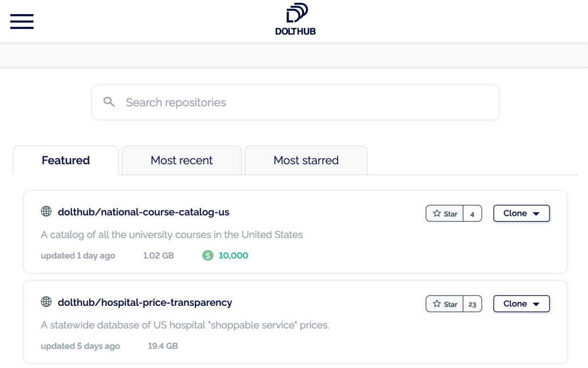
Task: Expand Clone dropdown for hospital-price-transparency
Action: point(521,304)
